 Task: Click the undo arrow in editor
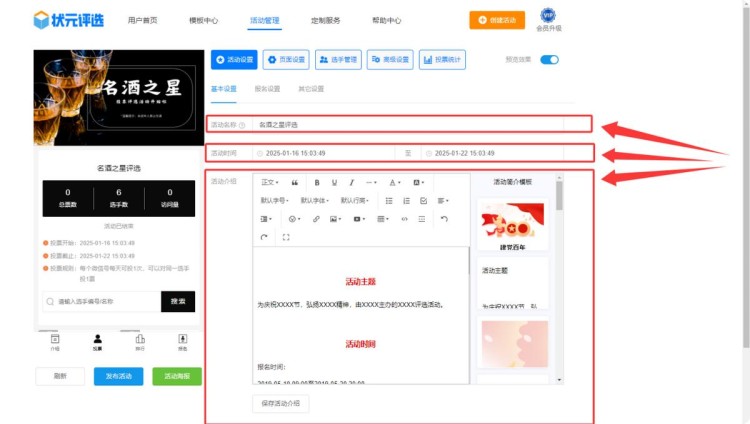pyautogui.click(x=444, y=218)
